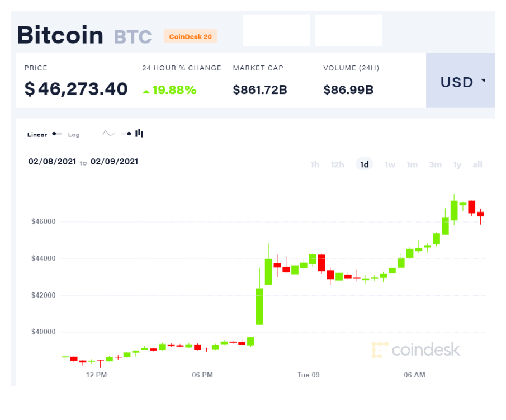
Task: Select the 12h time range
Action: [x=337, y=164]
